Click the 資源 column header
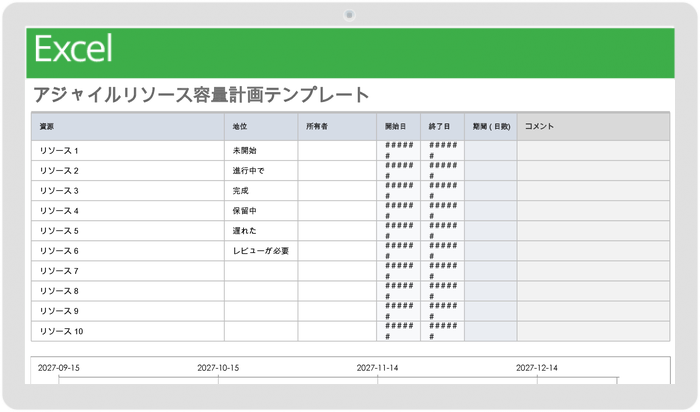Screen dimensions: 700x412 pyautogui.click(x=47, y=127)
